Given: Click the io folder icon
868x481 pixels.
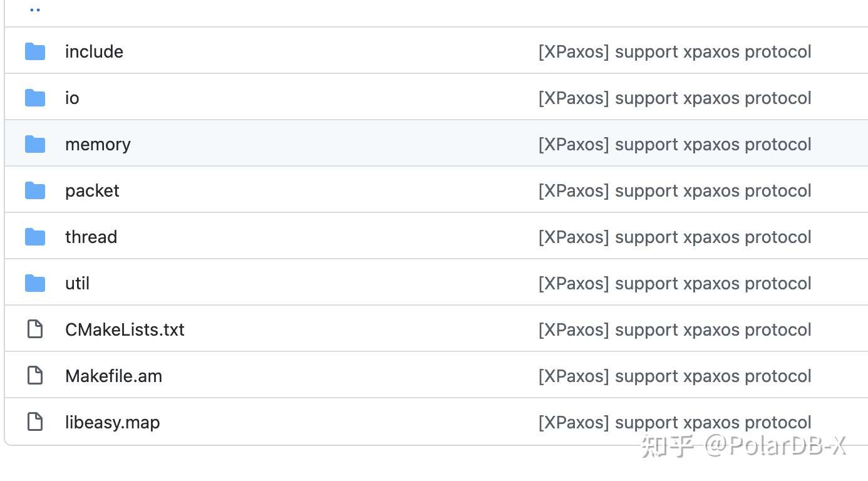Looking at the screenshot, I should [35, 98].
